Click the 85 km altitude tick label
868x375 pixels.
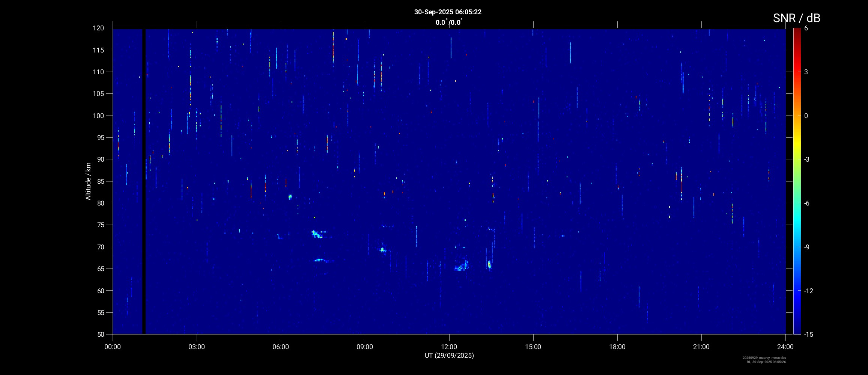pyautogui.click(x=100, y=181)
